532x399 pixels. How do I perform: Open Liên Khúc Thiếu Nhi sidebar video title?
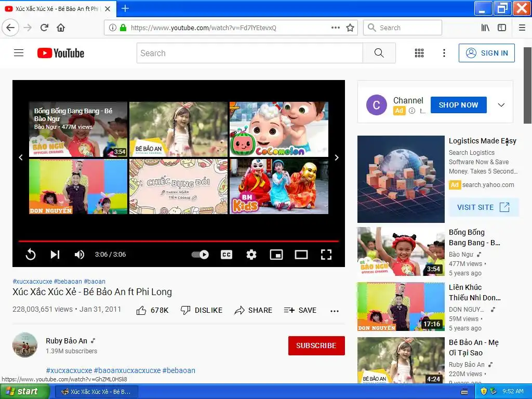point(474,292)
